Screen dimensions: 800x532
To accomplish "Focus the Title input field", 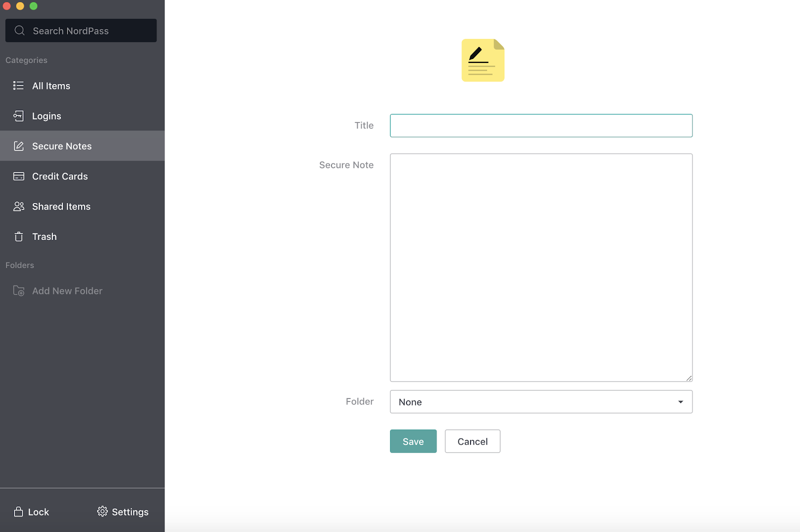I will click(541, 125).
